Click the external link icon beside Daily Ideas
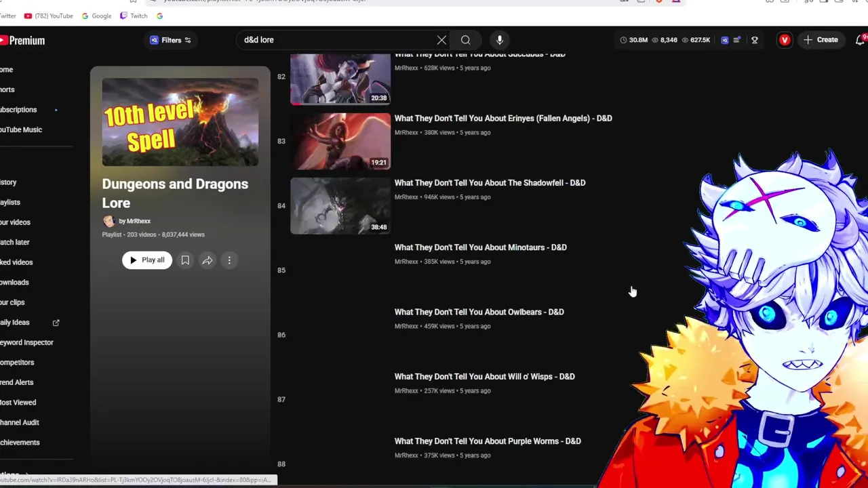Image resolution: width=868 pixels, height=488 pixels. click(x=56, y=323)
